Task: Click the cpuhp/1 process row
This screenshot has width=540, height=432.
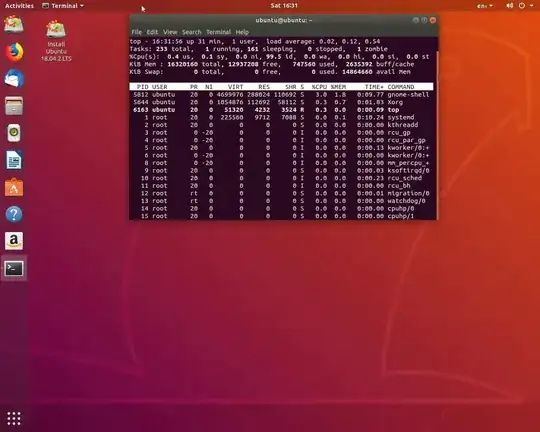Action: (x=281, y=216)
